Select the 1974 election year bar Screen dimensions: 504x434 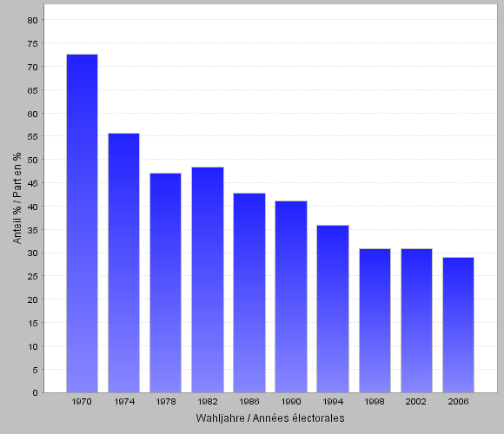123,263
